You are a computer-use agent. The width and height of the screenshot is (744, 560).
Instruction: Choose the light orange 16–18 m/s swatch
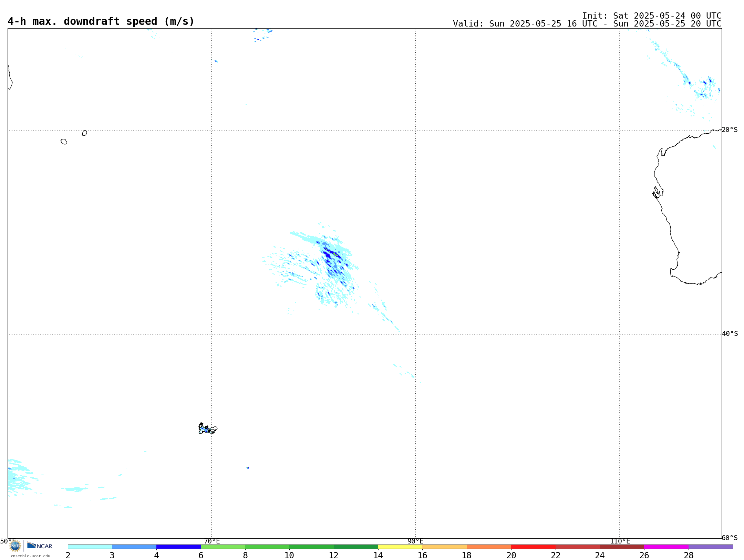pyautogui.click(x=445, y=547)
